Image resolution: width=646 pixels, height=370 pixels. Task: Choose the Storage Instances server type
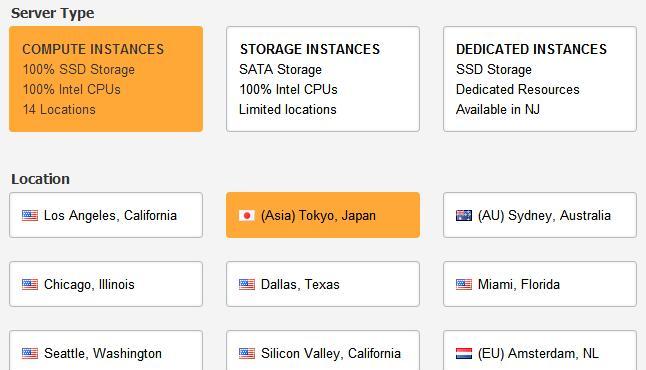click(323, 79)
